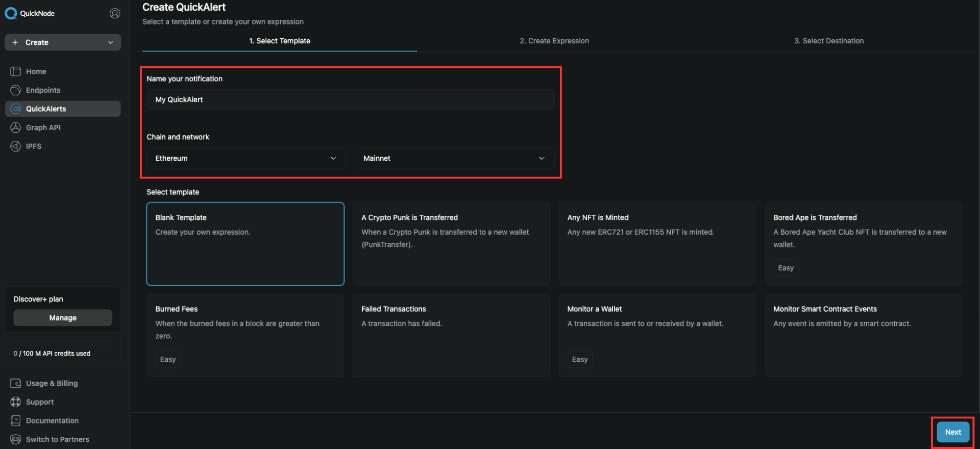
Task: Click the 'Chain and network' label
Action: click(178, 137)
